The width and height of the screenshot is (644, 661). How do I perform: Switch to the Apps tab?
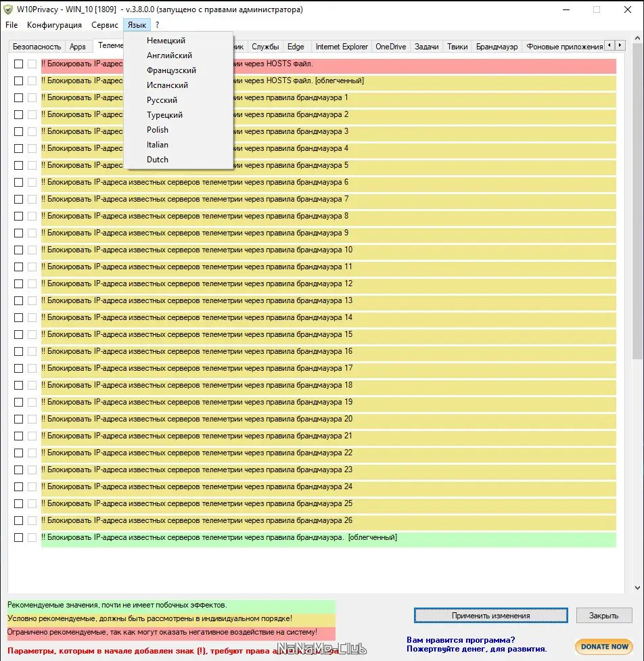(78, 47)
